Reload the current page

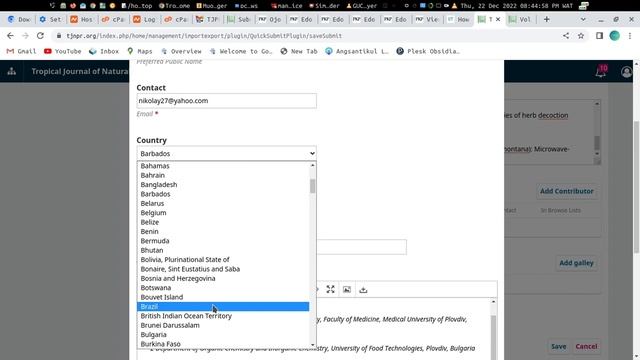click(x=40, y=36)
